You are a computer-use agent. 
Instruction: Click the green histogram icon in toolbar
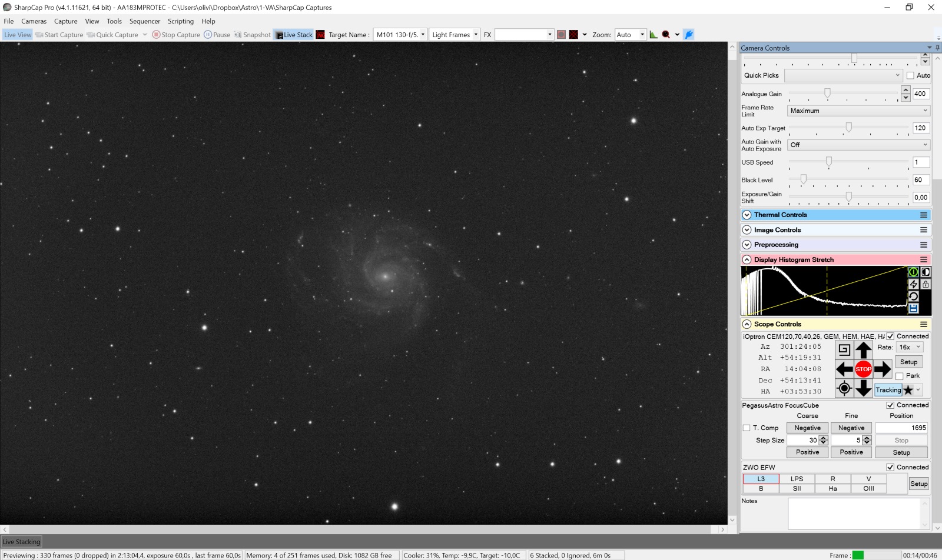click(654, 35)
